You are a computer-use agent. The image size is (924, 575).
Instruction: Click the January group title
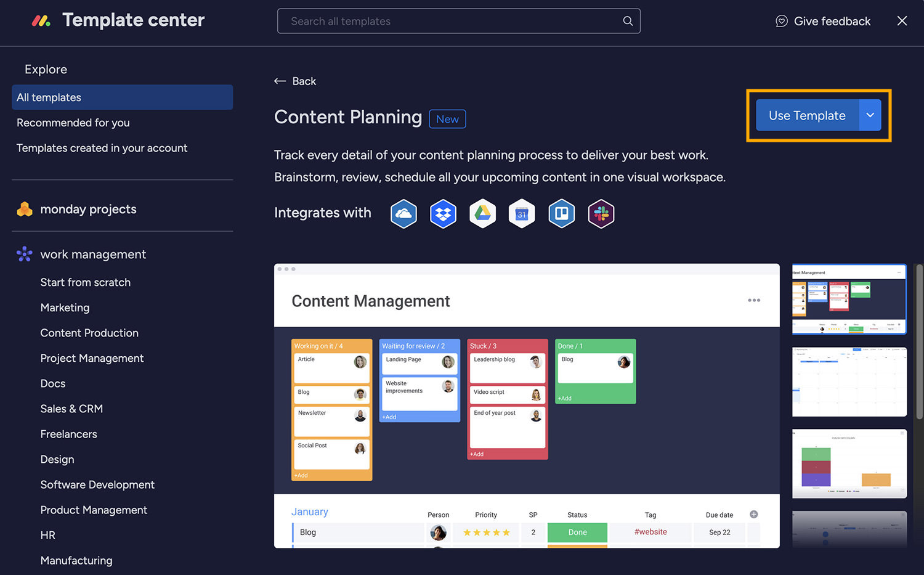click(310, 512)
